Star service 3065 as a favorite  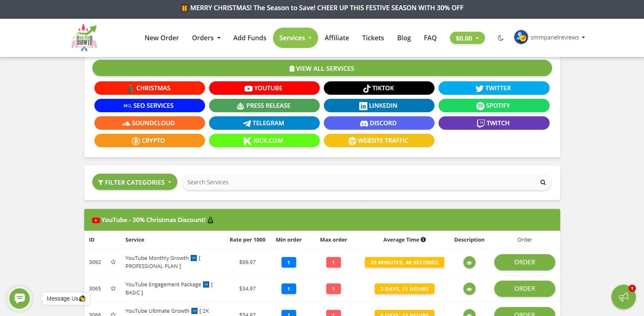coord(113,289)
